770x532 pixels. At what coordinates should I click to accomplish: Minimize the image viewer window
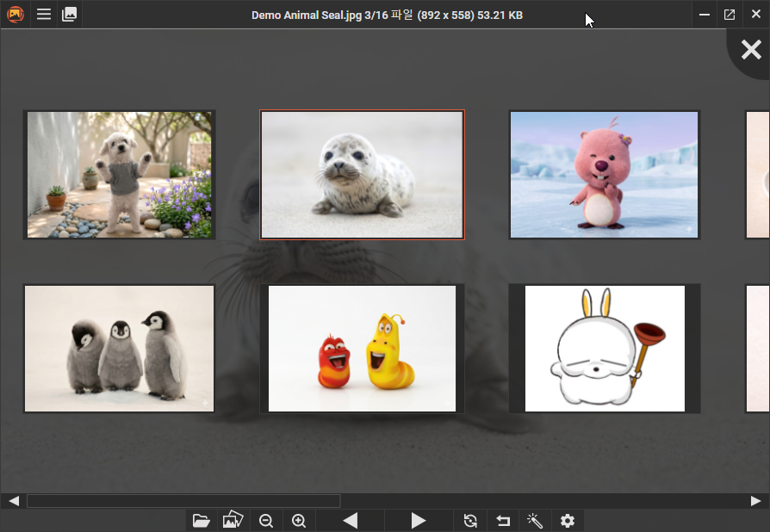(705, 15)
